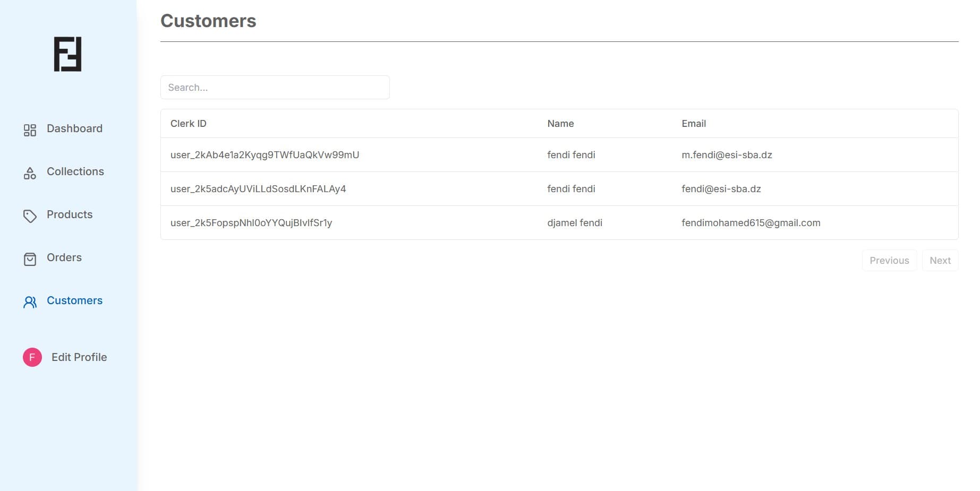Click the Orders shopping bag icon
Screen dimensions: 980x491
tap(30, 259)
